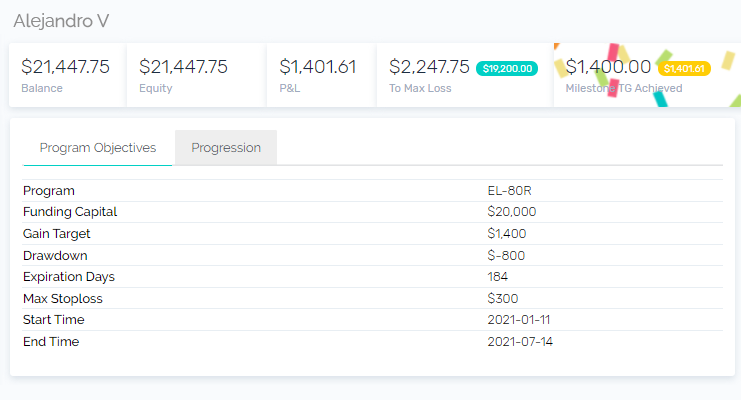Click the $21,447.75 Equity value
This screenshot has height=400, width=741.
click(183, 67)
